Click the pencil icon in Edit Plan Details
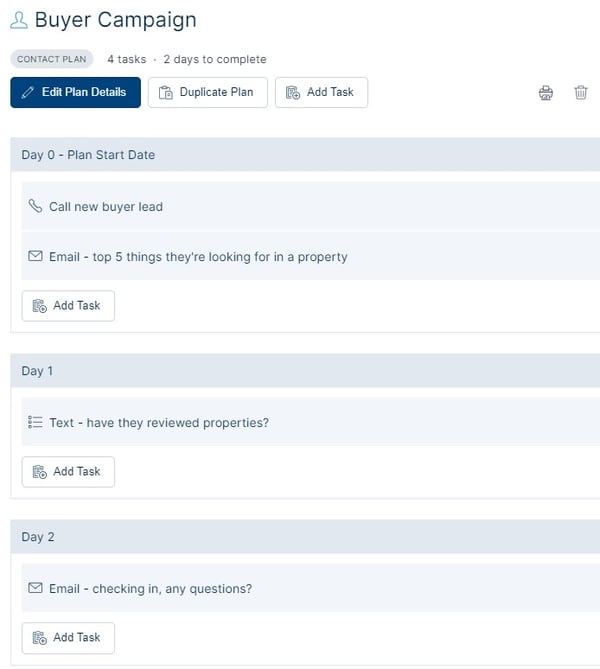600x669 pixels. (x=28, y=92)
